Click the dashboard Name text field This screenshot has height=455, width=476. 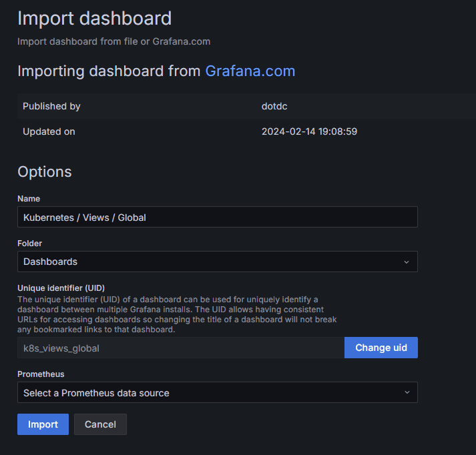point(217,217)
